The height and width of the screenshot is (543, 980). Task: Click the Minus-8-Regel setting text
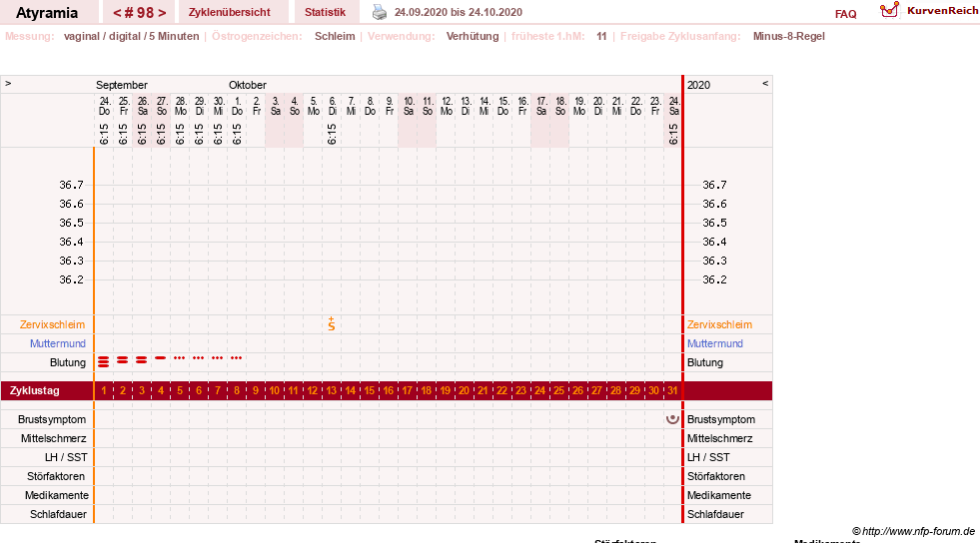(789, 36)
